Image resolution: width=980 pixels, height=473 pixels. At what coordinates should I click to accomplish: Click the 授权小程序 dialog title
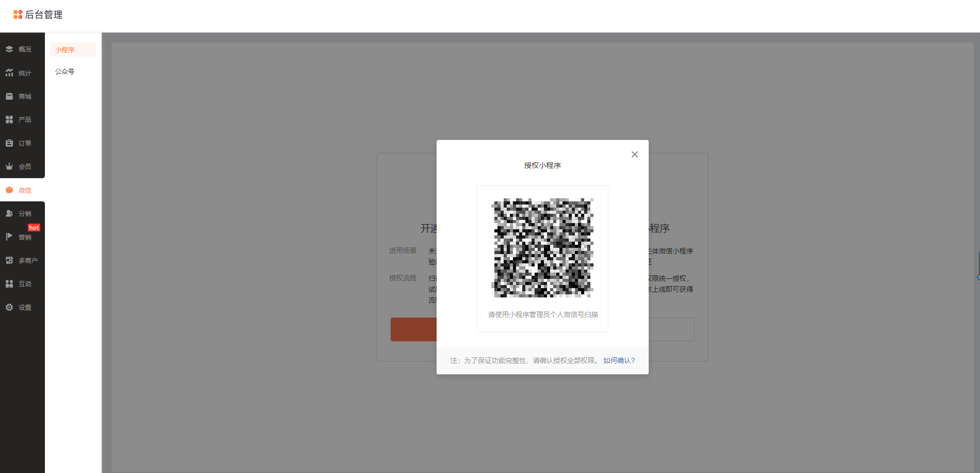[542, 165]
